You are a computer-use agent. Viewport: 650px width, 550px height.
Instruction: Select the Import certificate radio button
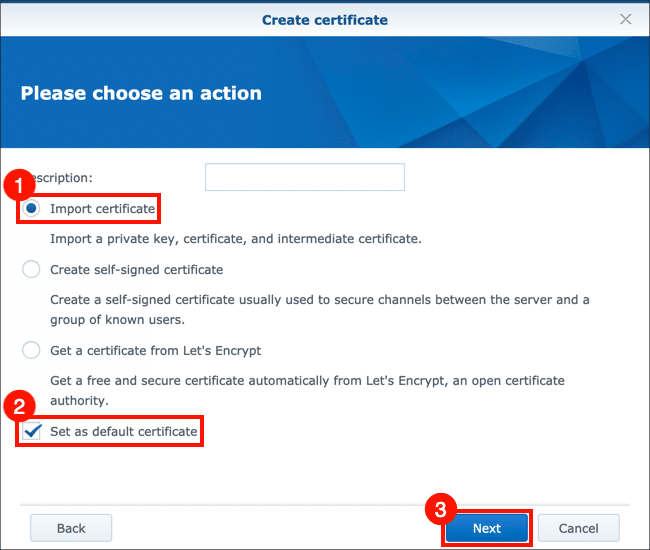(x=32, y=209)
